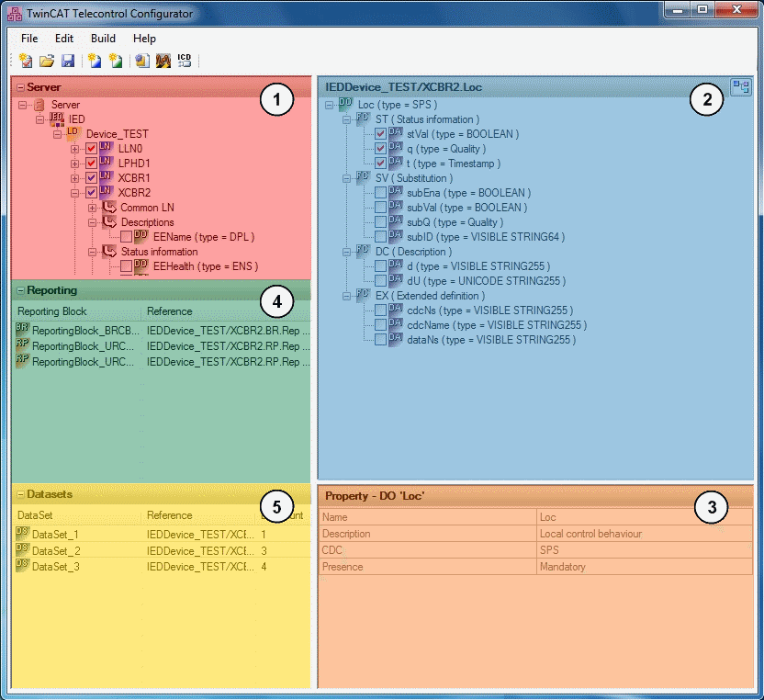
Task: Select the DataSet_2 row
Action: coord(163,550)
